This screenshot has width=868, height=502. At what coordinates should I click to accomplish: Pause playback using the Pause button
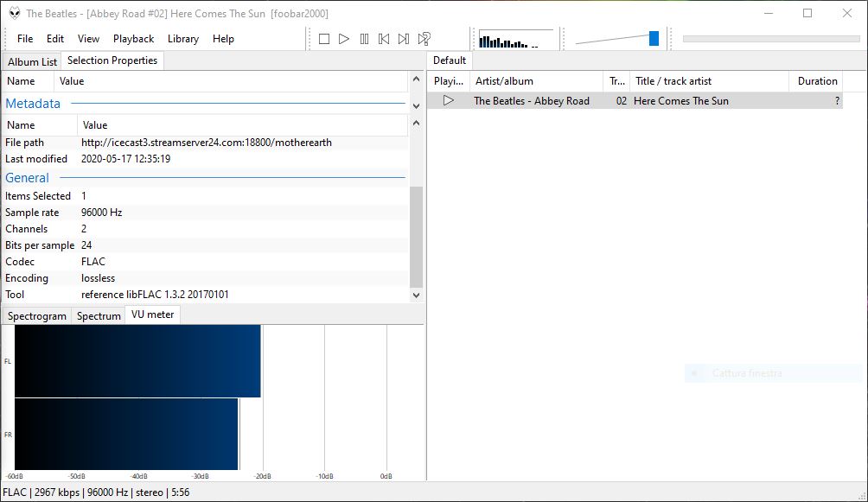coord(364,39)
